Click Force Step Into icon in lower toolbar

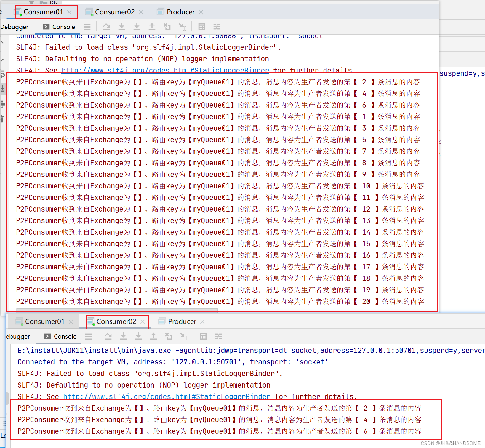138,337
